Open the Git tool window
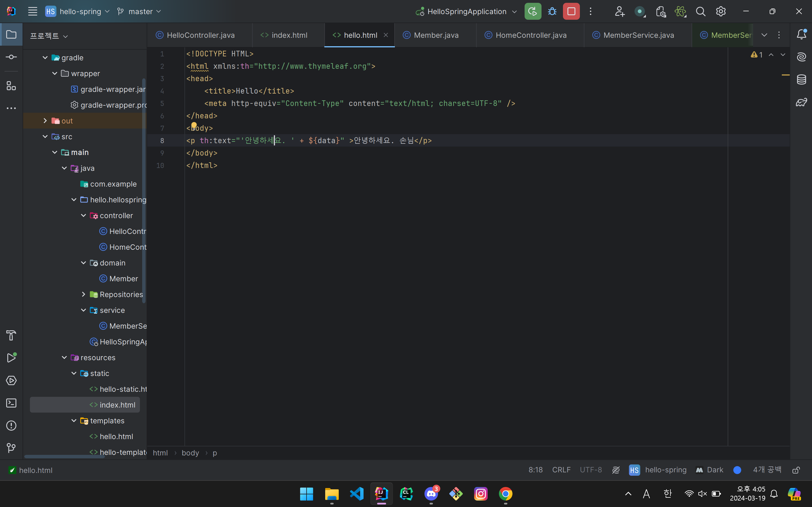The width and height of the screenshot is (812, 507). [x=11, y=448]
